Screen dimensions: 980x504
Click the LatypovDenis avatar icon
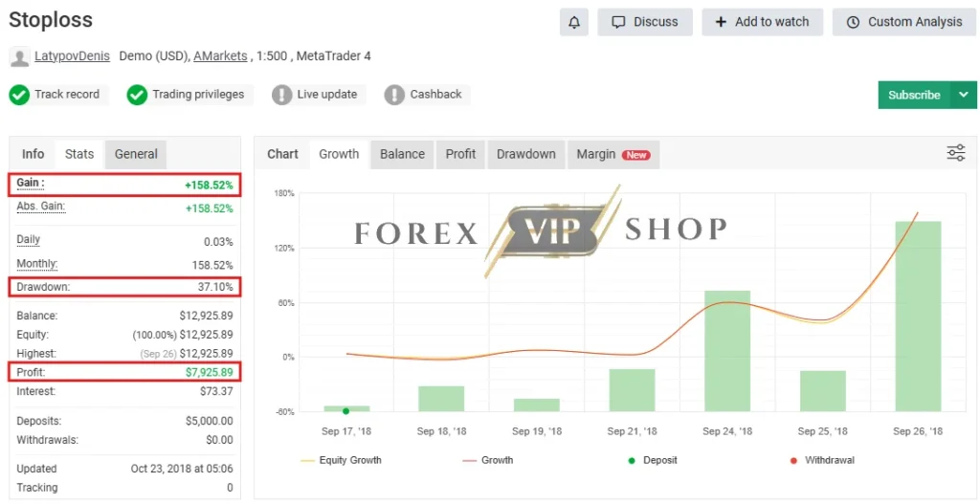(19, 57)
